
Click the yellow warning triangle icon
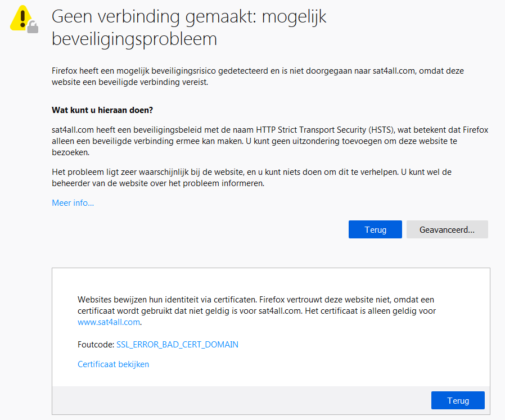pos(21,18)
